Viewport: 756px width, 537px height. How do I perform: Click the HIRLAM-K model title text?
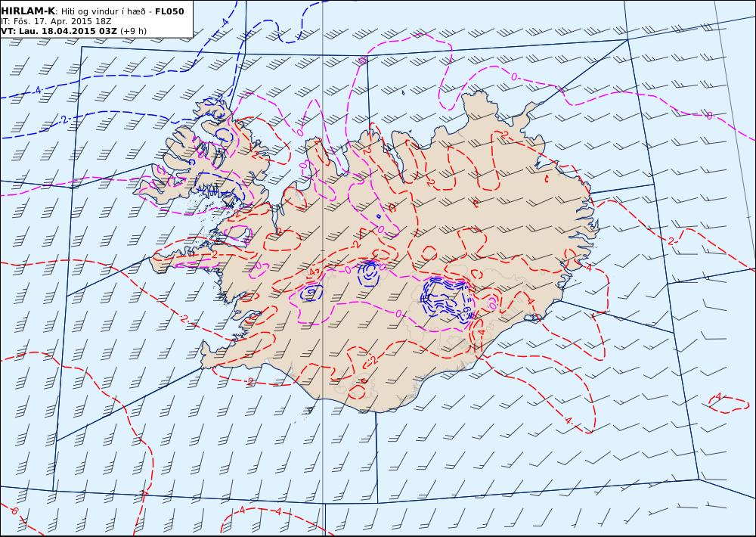29,11
